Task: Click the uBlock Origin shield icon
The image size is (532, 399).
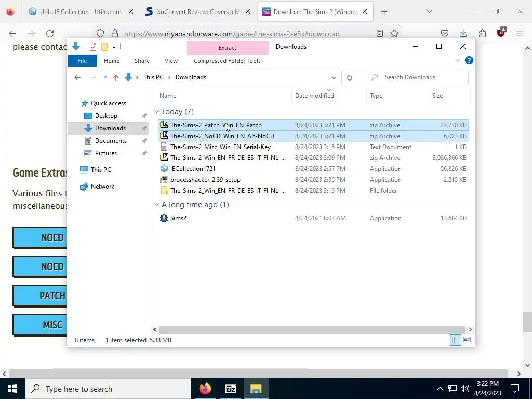Action: click(x=501, y=33)
